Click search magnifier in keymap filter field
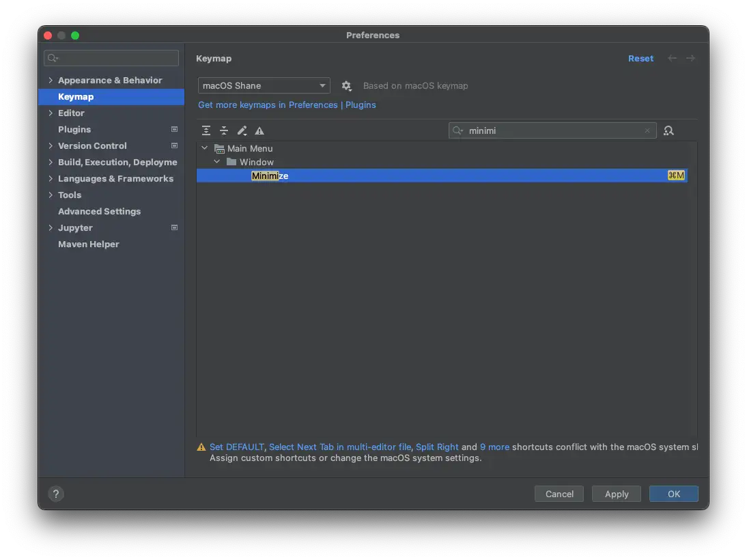Image resolution: width=747 pixels, height=560 pixels. 457,130
